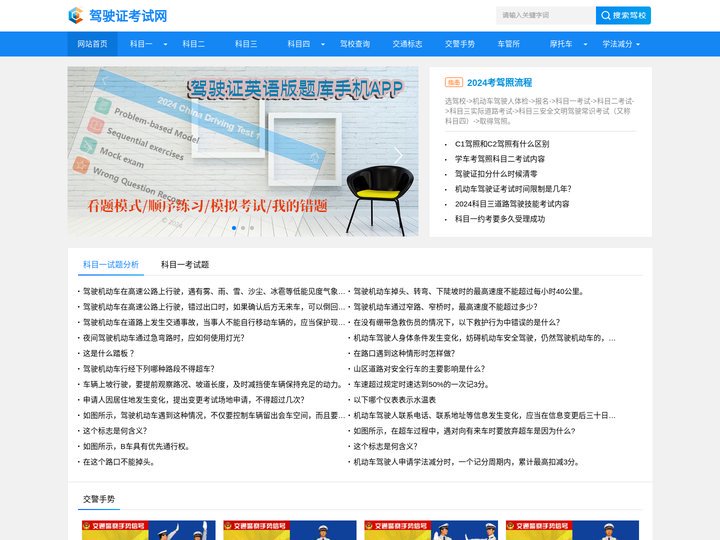Open the 2024考驾照流程 headline link
720x540 pixels.
499,83
